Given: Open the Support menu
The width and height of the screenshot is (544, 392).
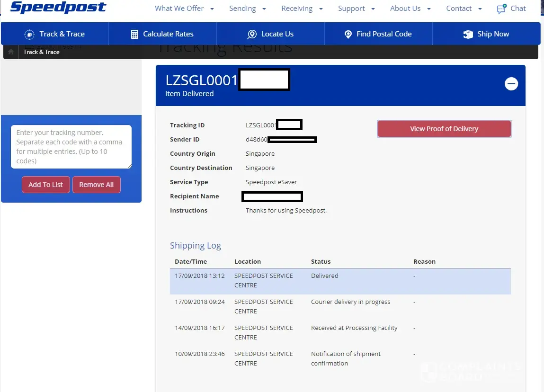Looking at the screenshot, I should pos(356,9).
